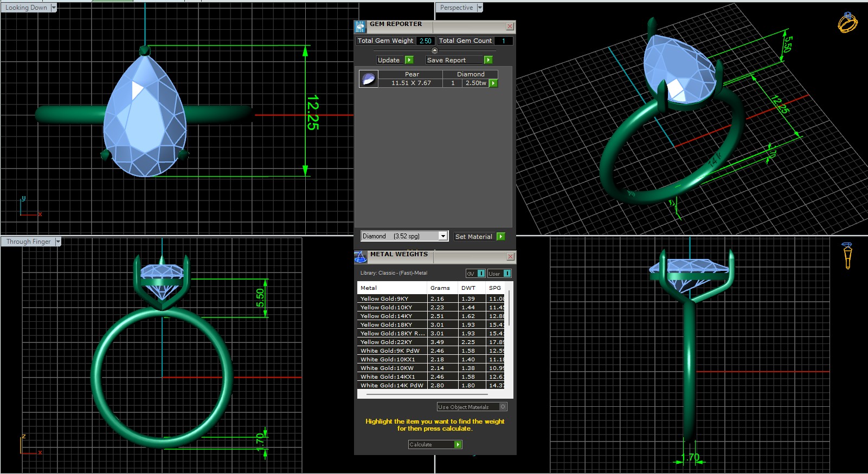Expand the Through Finger viewport menu
This screenshot has width=868, height=474.
(58, 242)
